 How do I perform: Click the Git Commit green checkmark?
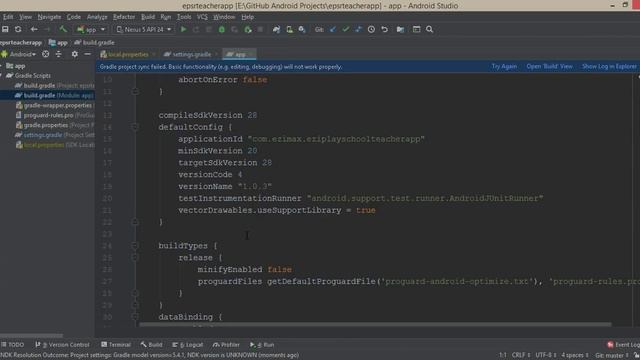tap(346, 29)
